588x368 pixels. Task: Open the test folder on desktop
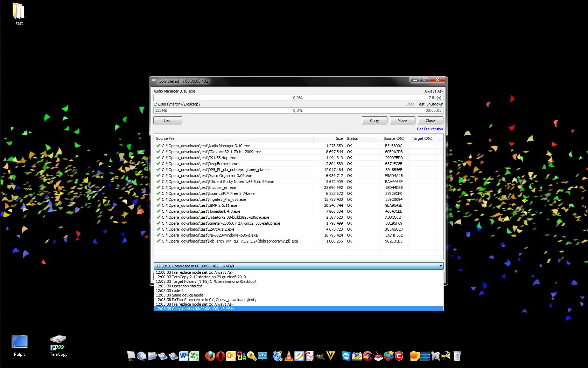tap(19, 14)
